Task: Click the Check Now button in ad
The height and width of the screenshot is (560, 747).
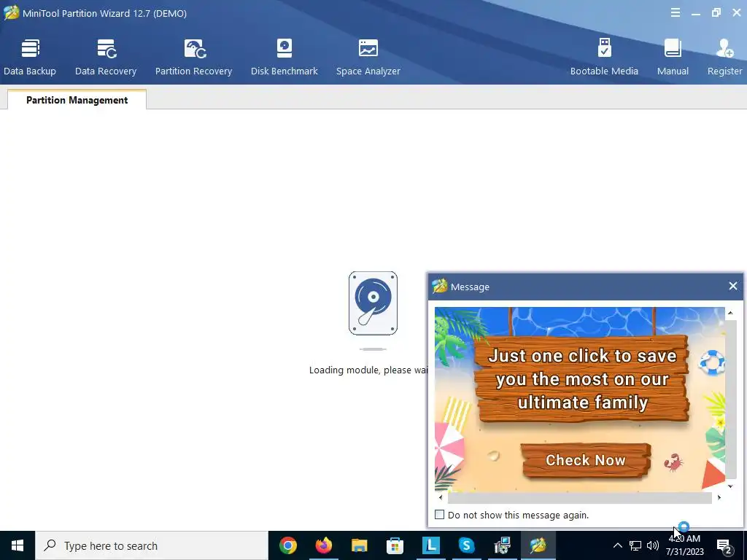Action: tap(586, 460)
